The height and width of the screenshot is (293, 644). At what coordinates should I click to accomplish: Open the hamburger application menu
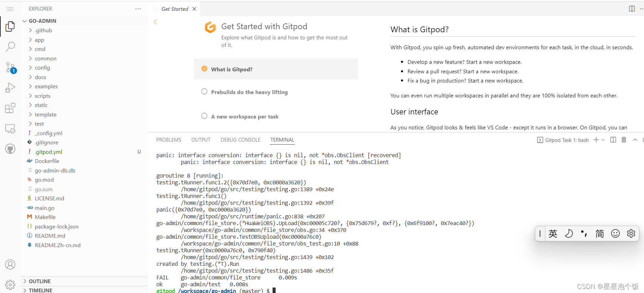click(10, 9)
